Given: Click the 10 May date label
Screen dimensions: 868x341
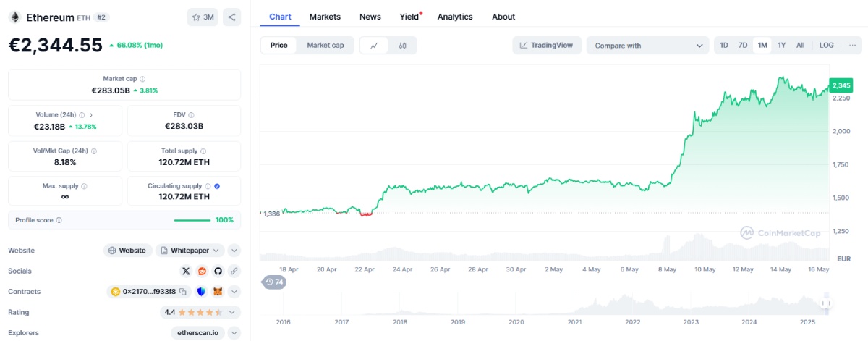Looking at the screenshot, I should pyautogui.click(x=705, y=269).
